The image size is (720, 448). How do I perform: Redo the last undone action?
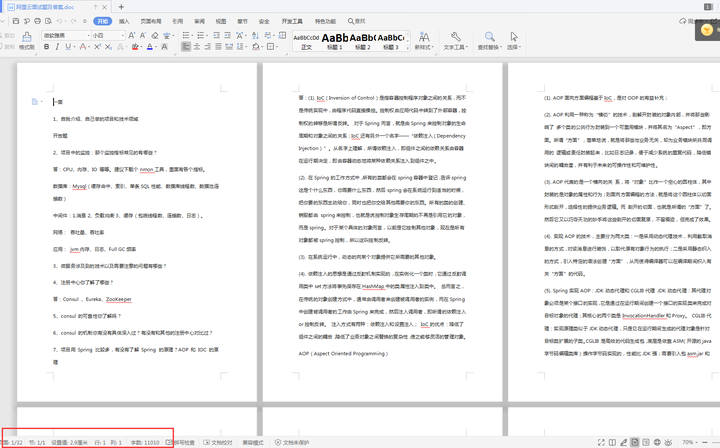73,21
